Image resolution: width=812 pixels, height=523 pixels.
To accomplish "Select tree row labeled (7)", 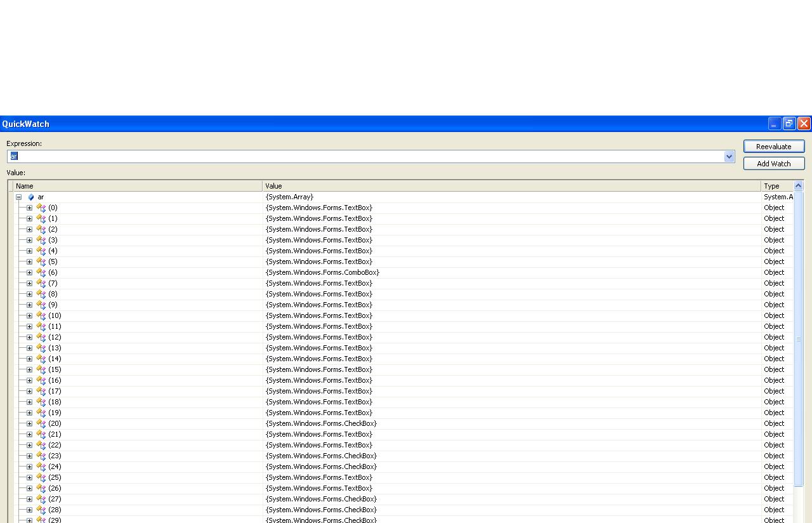I will (x=53, y=284).
